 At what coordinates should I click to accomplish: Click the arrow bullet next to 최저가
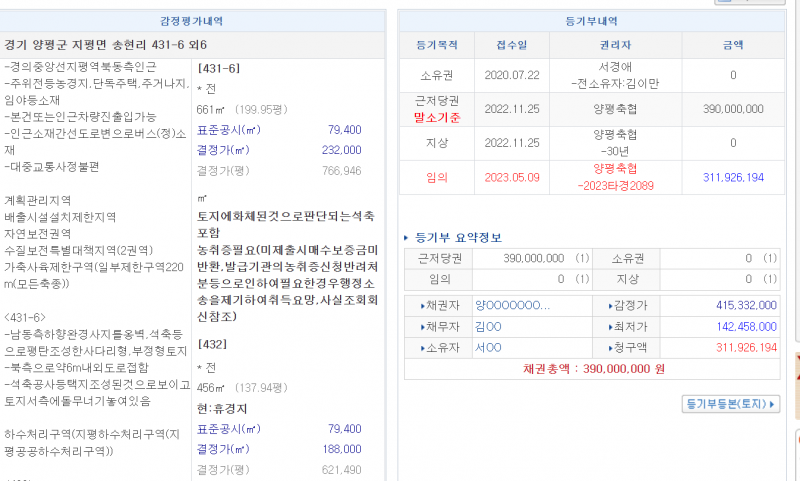click(x=610, y=326)
